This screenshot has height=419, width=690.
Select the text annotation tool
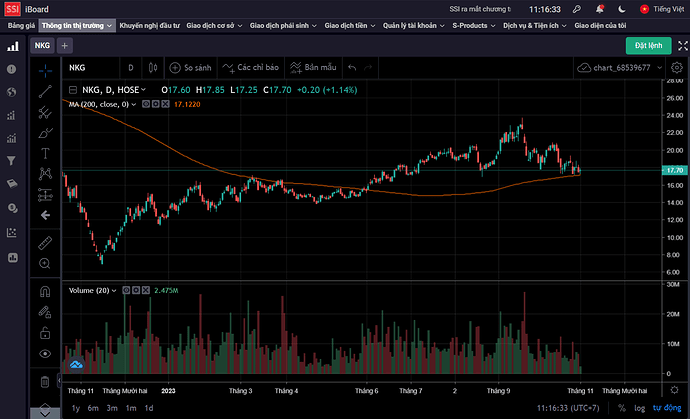(x=45, y=153)
